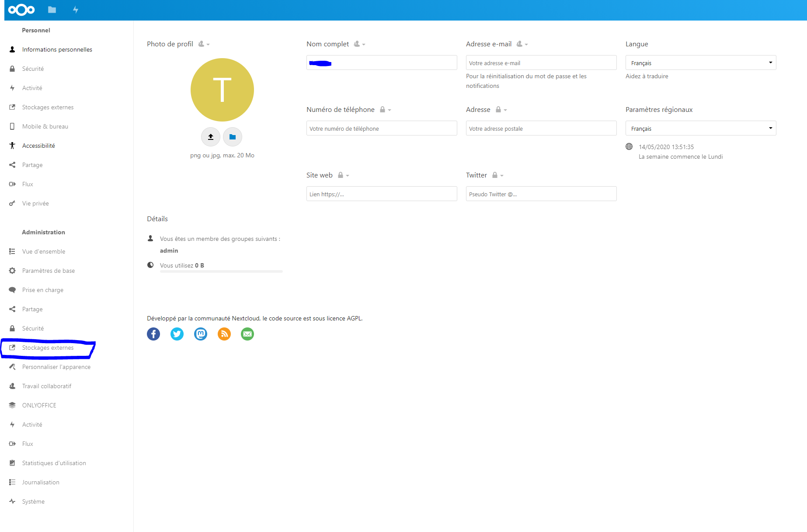This screenshot has width=807, height=532.
Task: Open administration Flux settings
Action: point(28,444)
